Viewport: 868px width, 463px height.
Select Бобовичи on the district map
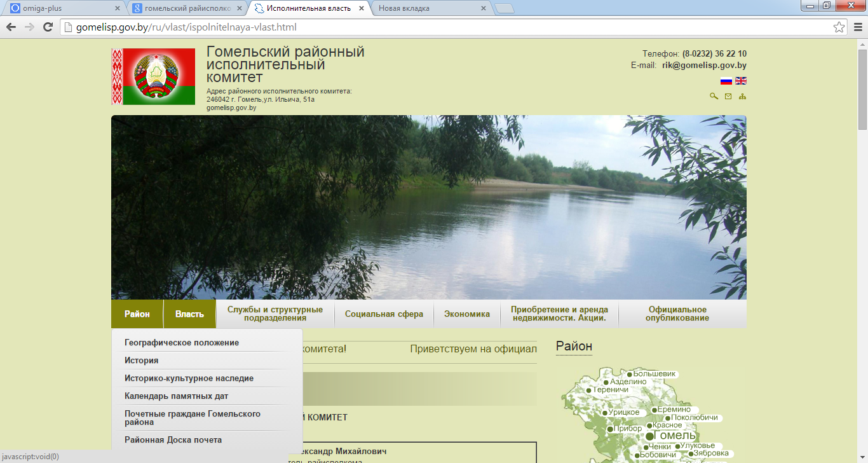point(655,455)
